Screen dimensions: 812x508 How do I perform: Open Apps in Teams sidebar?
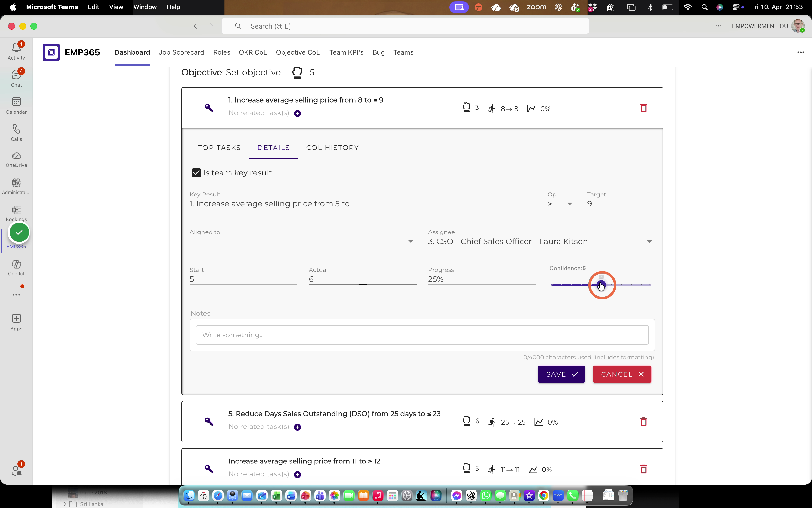[x=16, y=322]
